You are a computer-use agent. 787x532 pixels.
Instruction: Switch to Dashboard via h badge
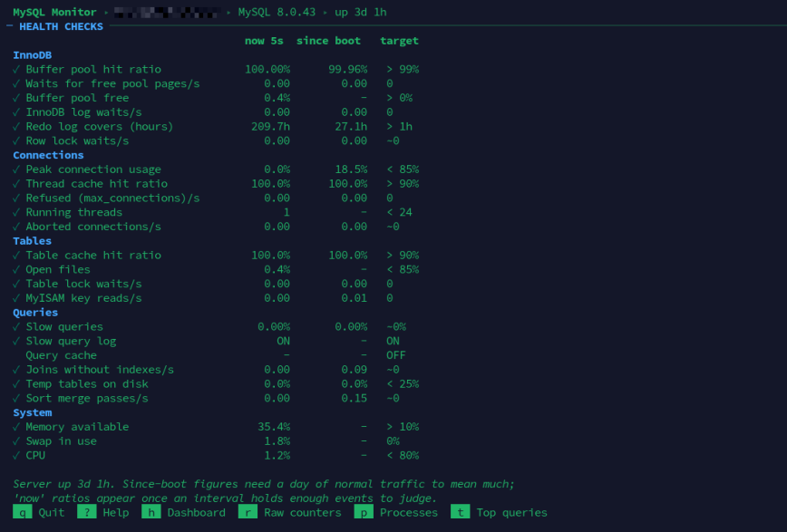(x=151, y=512)
